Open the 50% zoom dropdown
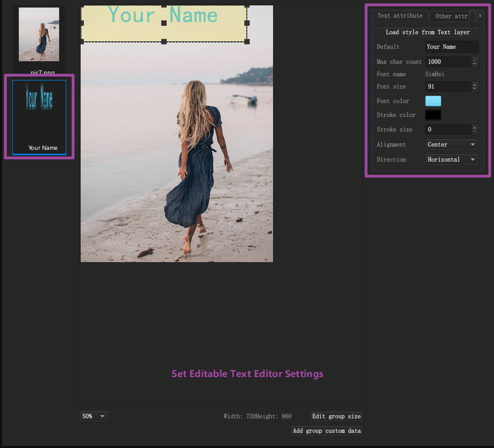Viewport: 494px width, 448px height. [x=94, y=416]
